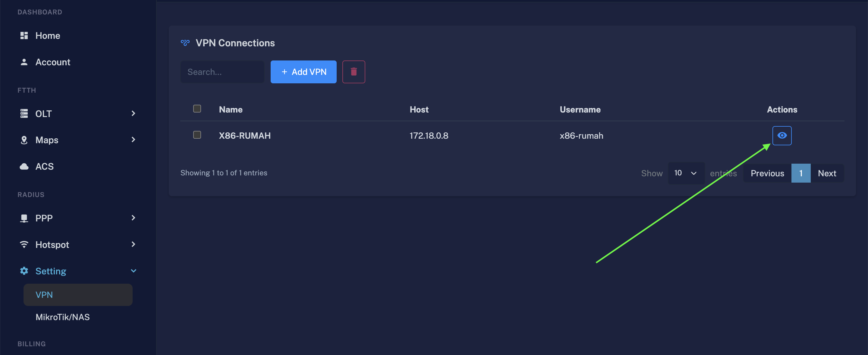The width and height of the screenshot is (868, 355).
Task: Focus the Search input field
Action: point(222,72)
